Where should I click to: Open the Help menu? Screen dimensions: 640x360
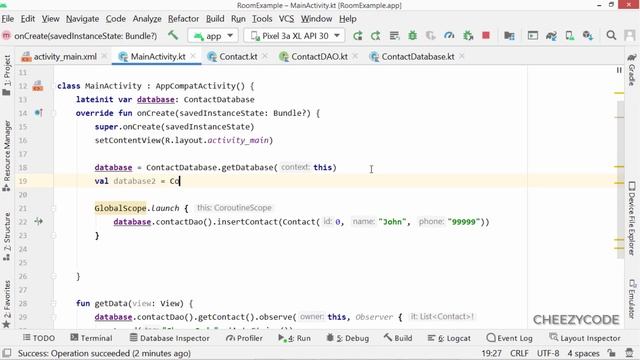pyautogui.click(x=348, y=19)
